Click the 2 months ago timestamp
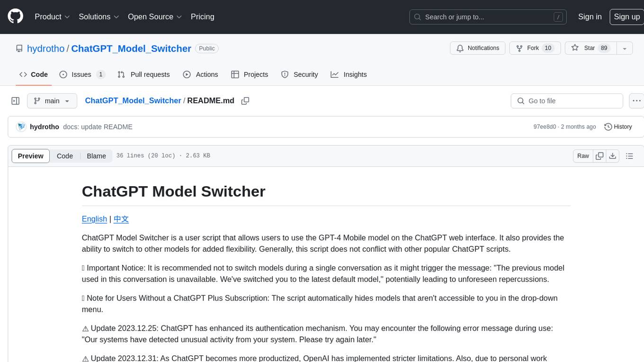644x362 pixels. 578,127
